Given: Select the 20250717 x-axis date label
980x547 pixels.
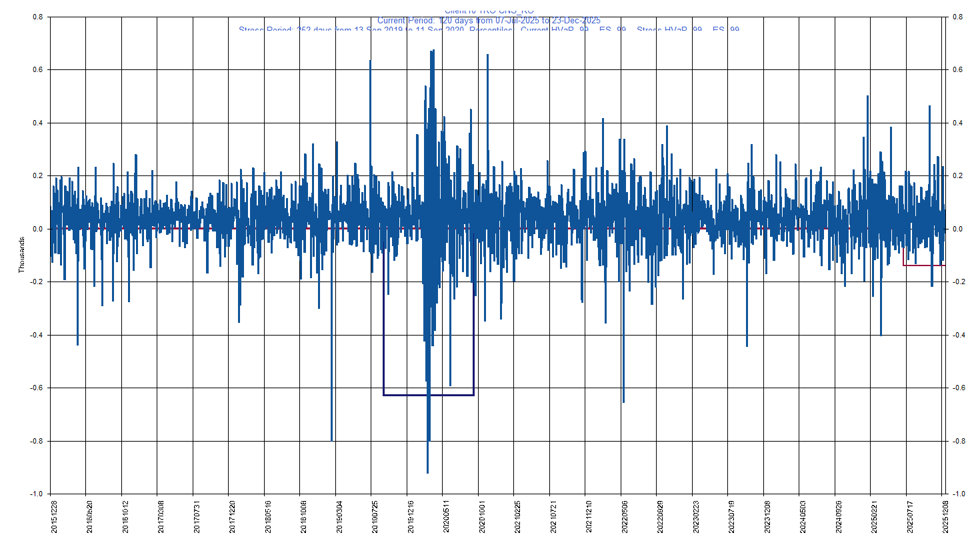Looking at the screenshot, I should pos(910,517).
